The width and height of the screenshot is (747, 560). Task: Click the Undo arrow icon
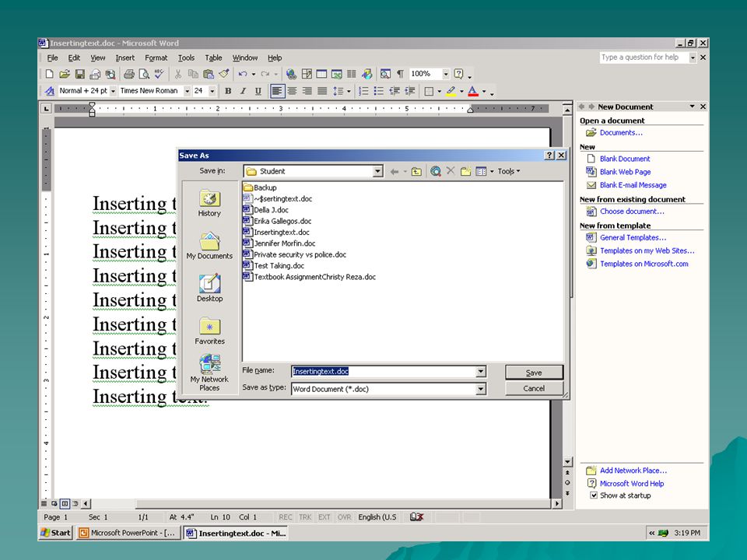click(x=243, y=74)
